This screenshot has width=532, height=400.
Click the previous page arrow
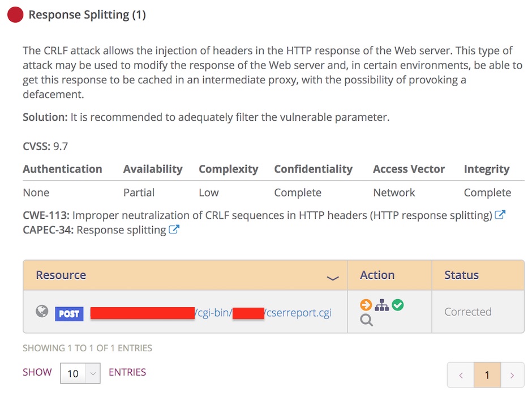pyautogui.click(x=461, y=375)
